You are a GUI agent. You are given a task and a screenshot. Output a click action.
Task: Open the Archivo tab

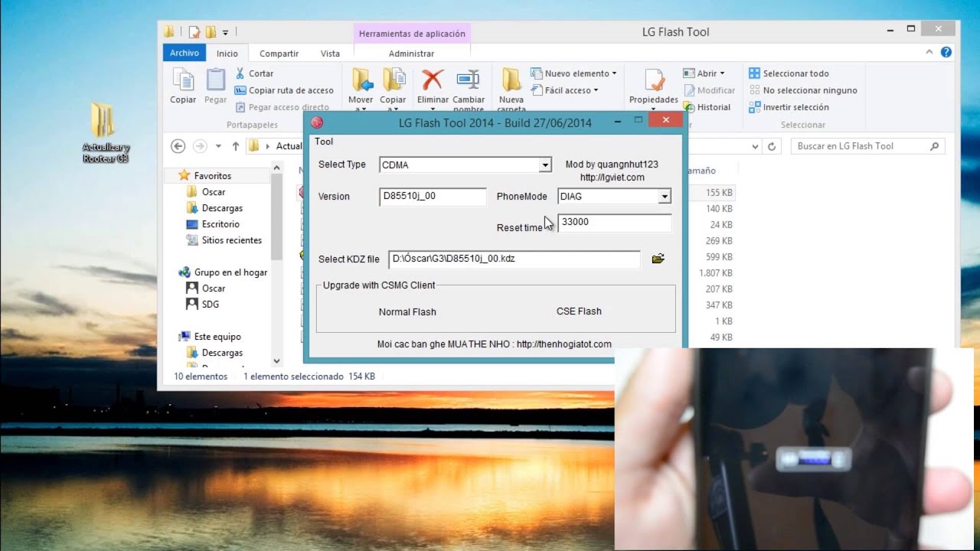[184, 53]
